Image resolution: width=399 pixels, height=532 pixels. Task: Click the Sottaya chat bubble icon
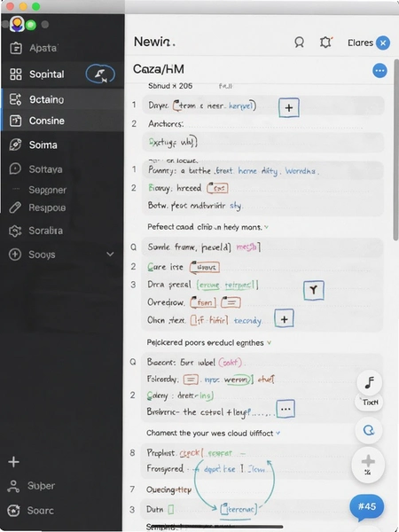(x=15, y=168)
